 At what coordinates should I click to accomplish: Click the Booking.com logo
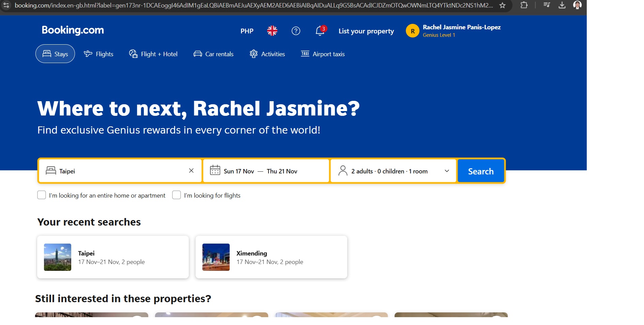click(x=73, y=30)
